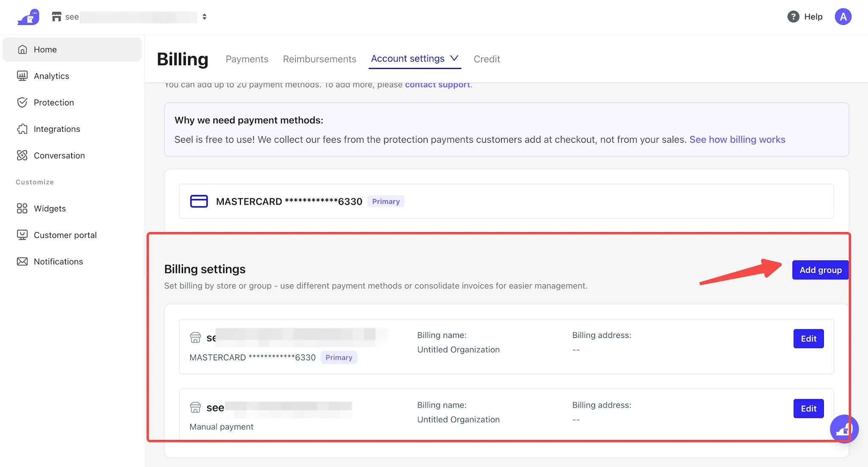Viewport: 868px width, 467px height.
Task: Click the Protection shield icon
Action: point(22,102)
